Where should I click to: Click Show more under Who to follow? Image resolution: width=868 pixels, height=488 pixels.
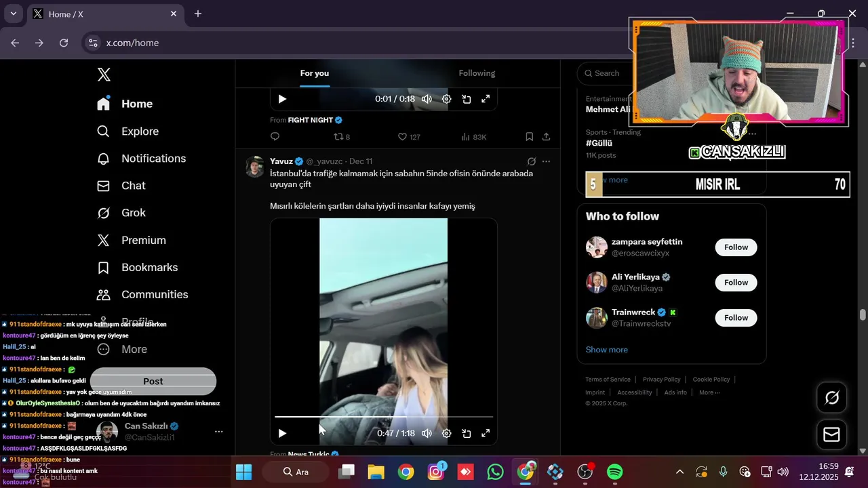pos(607,350)
